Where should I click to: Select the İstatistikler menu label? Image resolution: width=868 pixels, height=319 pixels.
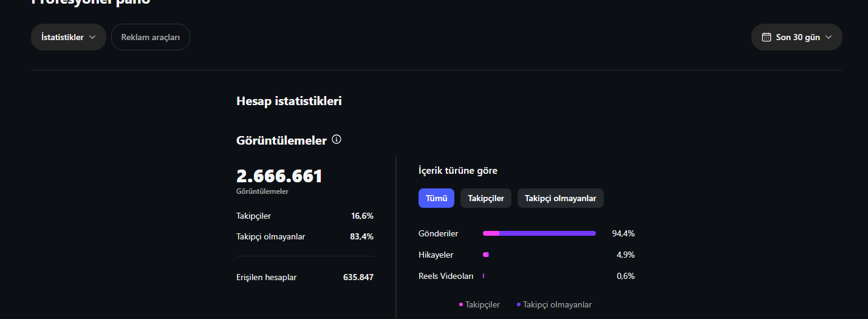pyautogui.click(x=63, y=37)
